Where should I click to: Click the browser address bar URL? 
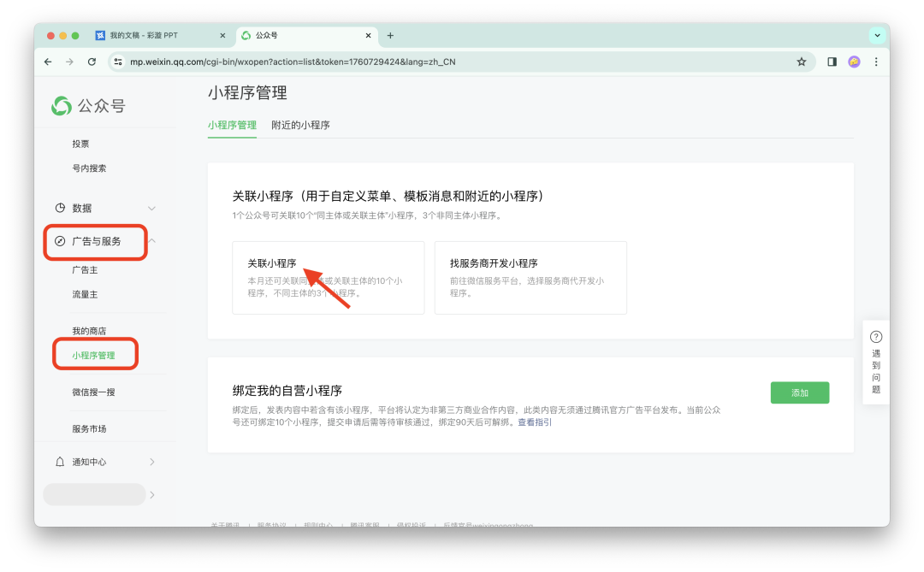(x=293, y=62)
